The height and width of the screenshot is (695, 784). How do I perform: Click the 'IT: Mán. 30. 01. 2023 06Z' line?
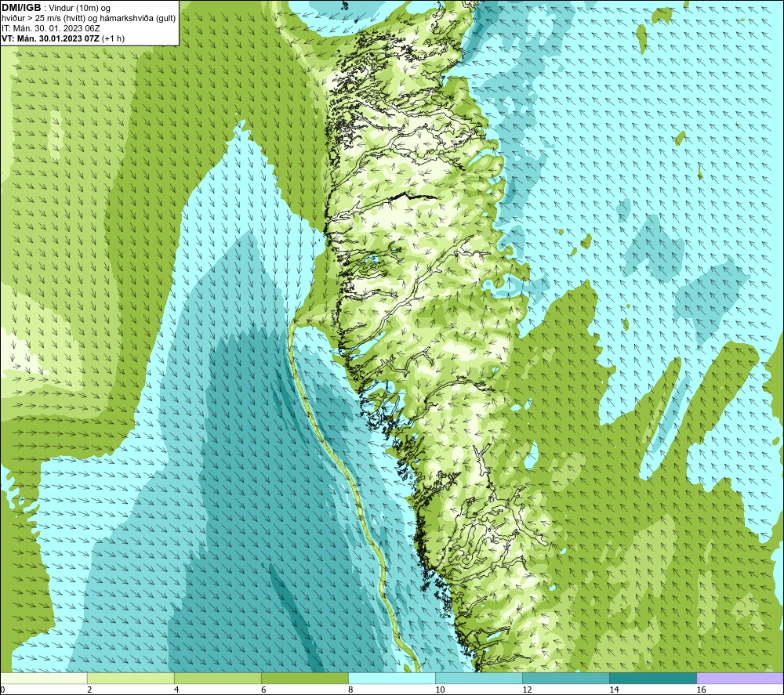click(x=51, y=28)
